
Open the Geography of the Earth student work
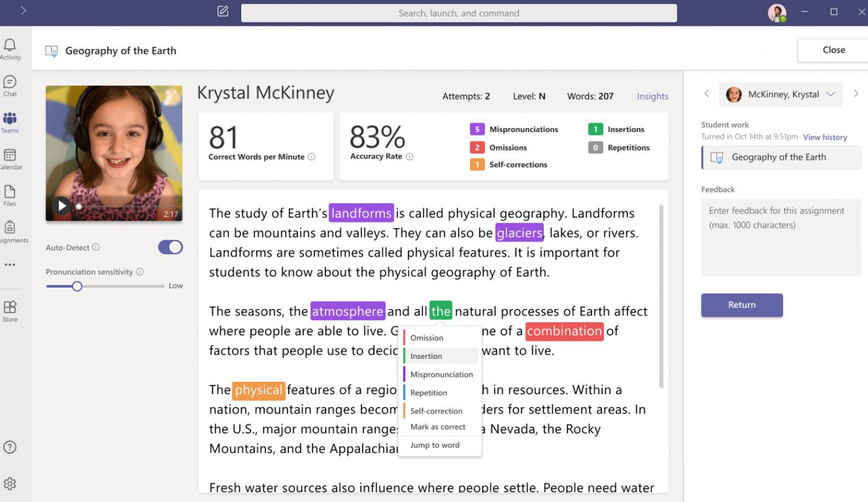click(781, 157)
